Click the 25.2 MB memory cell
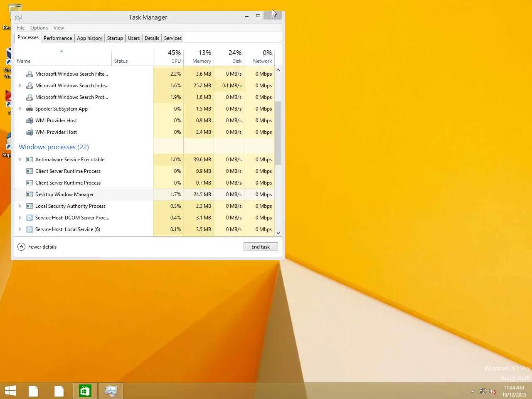 tap(199, 86)
